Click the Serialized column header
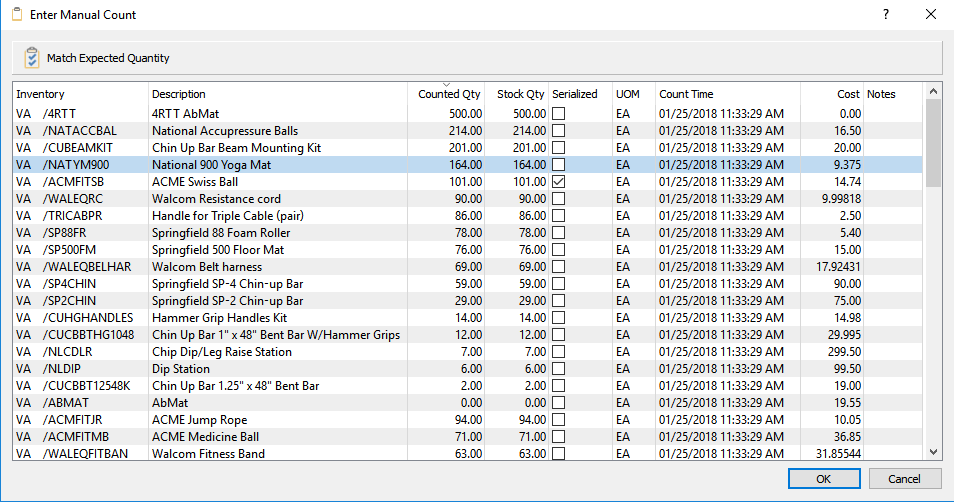Image resolution: width=954 pixels, height=502 pixels. 580,94
